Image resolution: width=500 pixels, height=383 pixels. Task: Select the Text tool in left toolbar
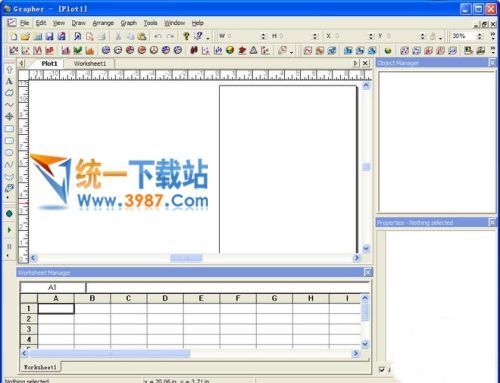(x=9, y=81)
